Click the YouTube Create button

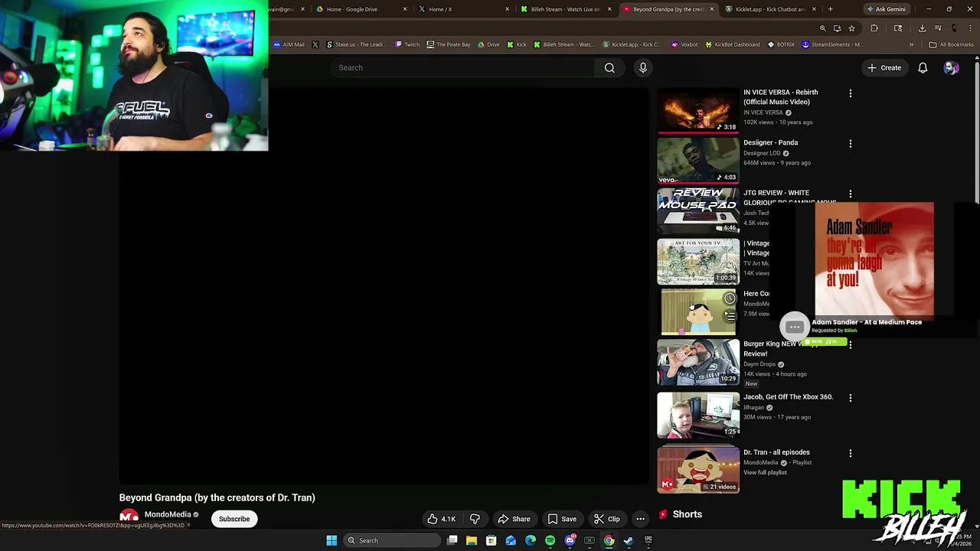tap(884, 67)
